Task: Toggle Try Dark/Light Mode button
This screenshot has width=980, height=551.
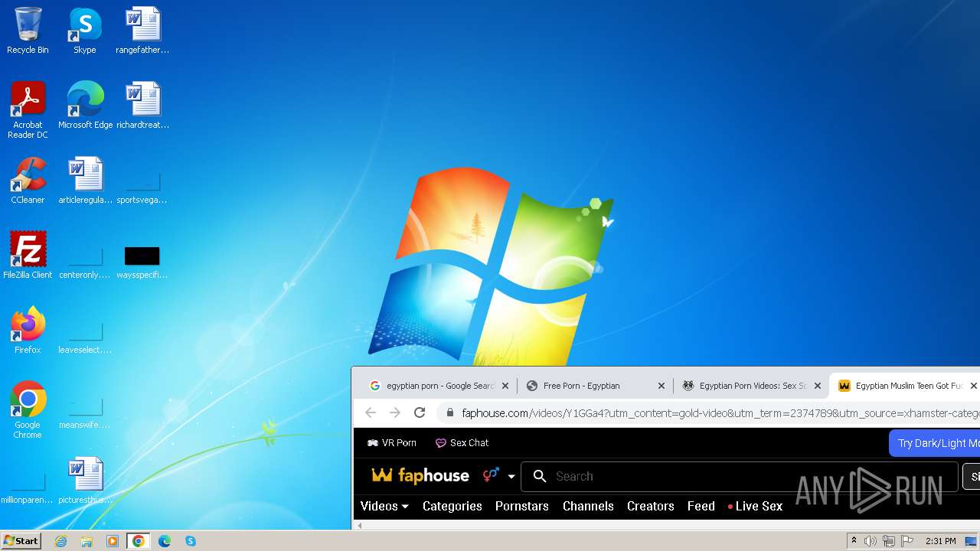Action: click(x=934, y=443)
